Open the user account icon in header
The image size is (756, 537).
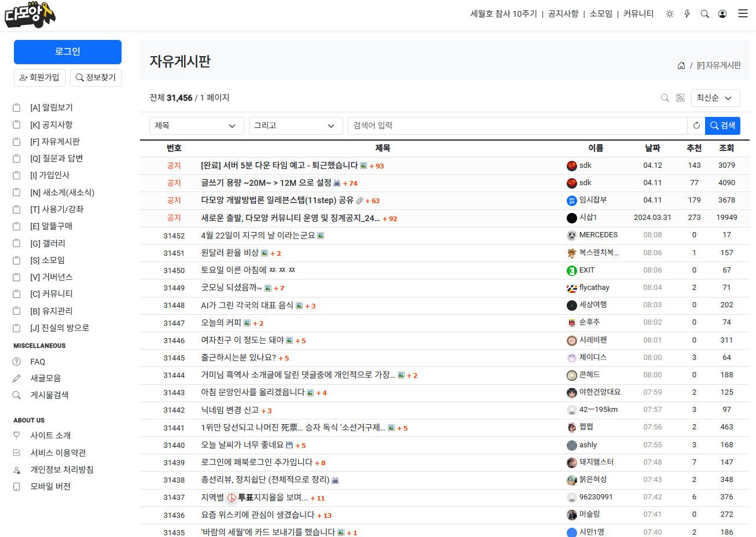[722, 14]
